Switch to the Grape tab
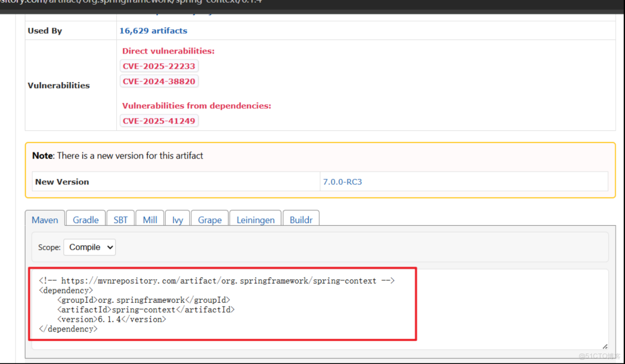Image resolution: width=625 pixels, height=364 pixels. (x=210, y=218)
